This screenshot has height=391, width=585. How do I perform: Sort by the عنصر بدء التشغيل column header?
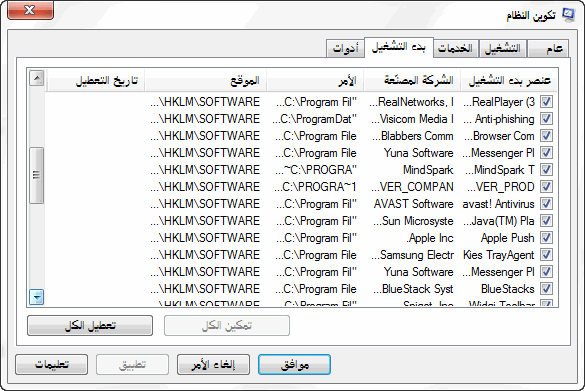[509, 80]
